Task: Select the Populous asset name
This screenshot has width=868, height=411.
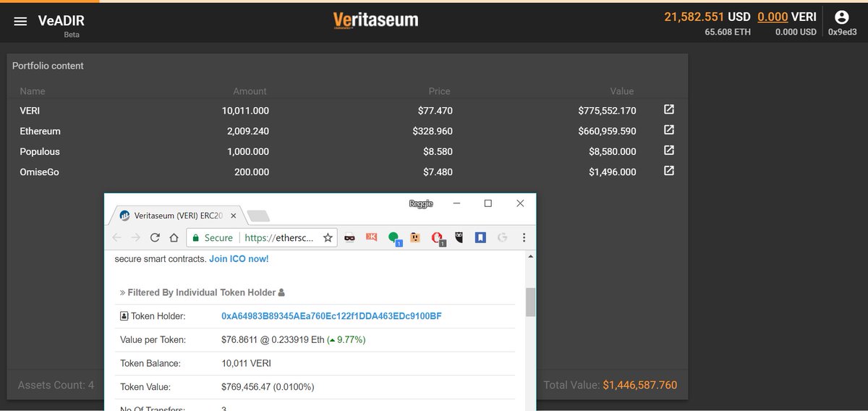Action: [40, 151]
